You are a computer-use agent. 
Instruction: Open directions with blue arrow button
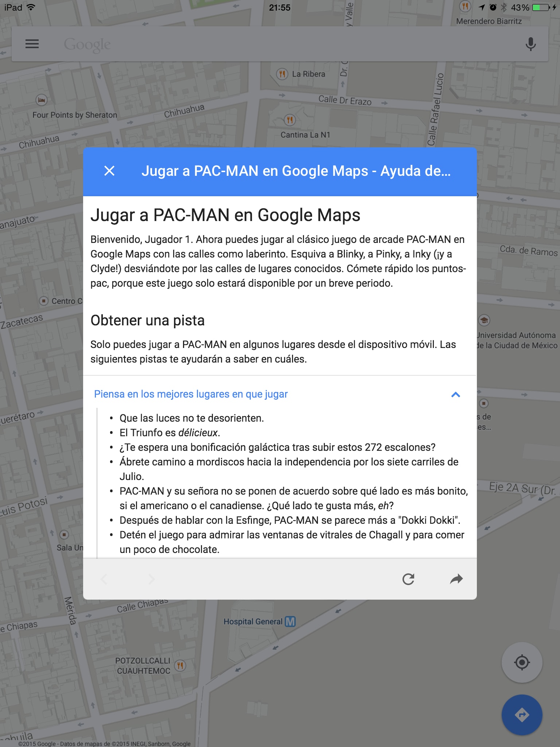(x=522, y=715)
